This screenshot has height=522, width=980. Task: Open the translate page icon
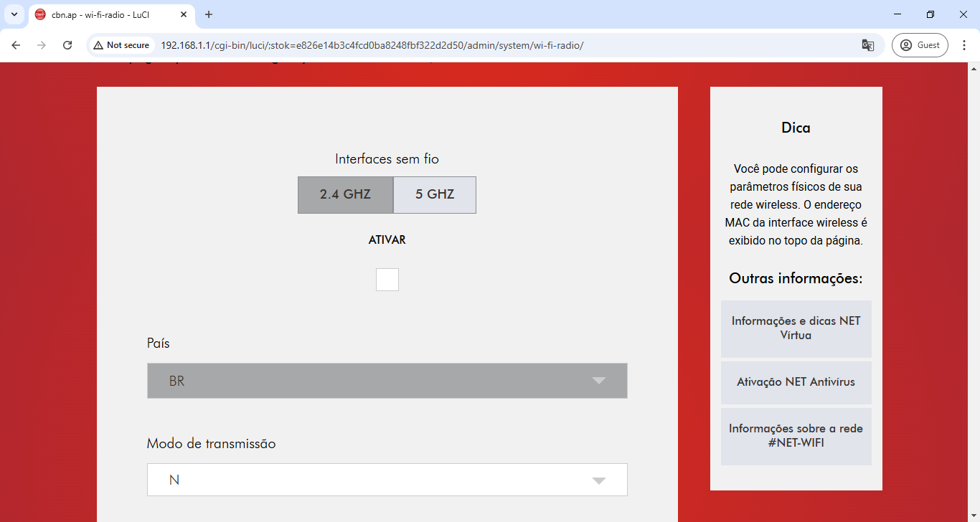pyautogui.click(x=867, y=45)
